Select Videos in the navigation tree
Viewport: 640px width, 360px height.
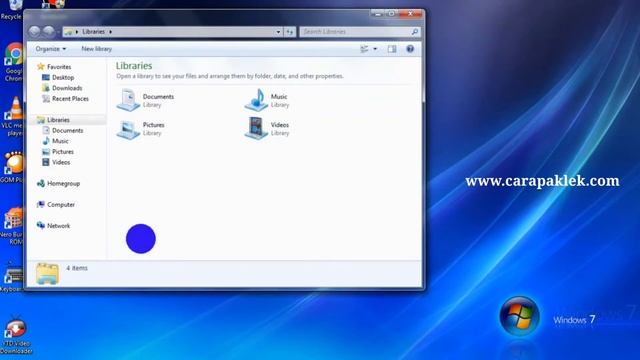click(56, 162)
